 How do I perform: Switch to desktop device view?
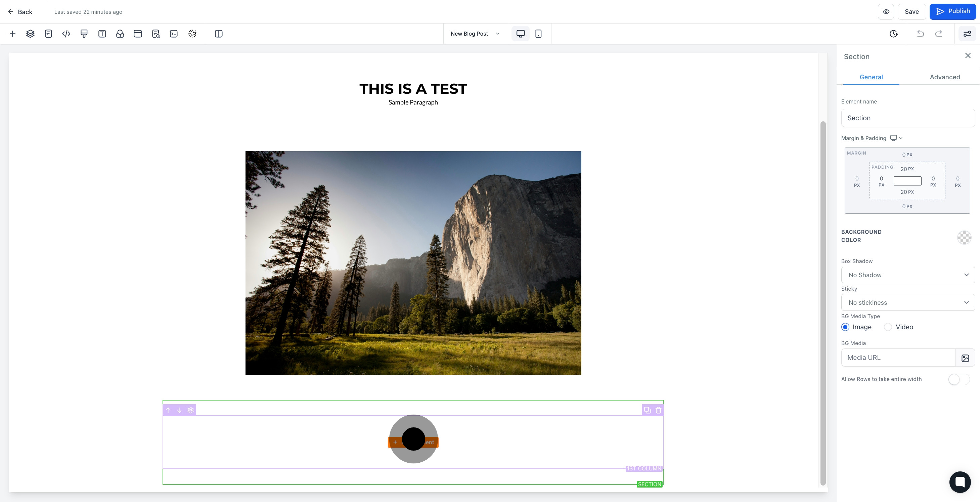(x=521, y=34)
